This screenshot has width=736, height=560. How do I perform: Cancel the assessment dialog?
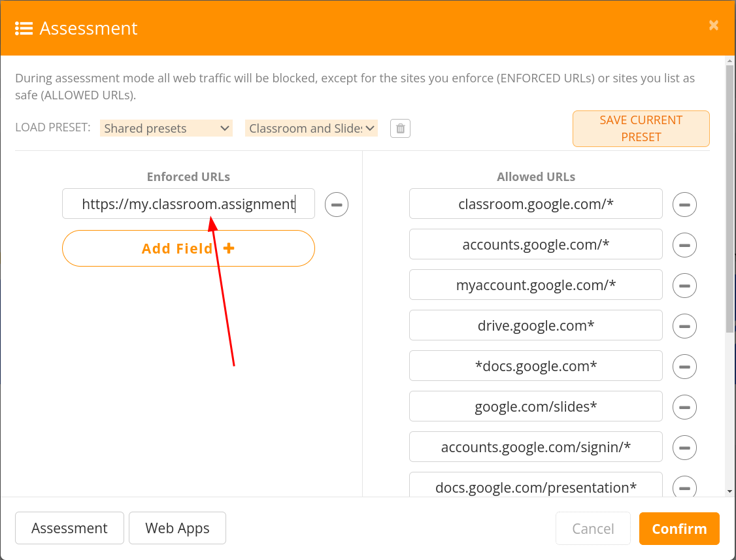593,529
